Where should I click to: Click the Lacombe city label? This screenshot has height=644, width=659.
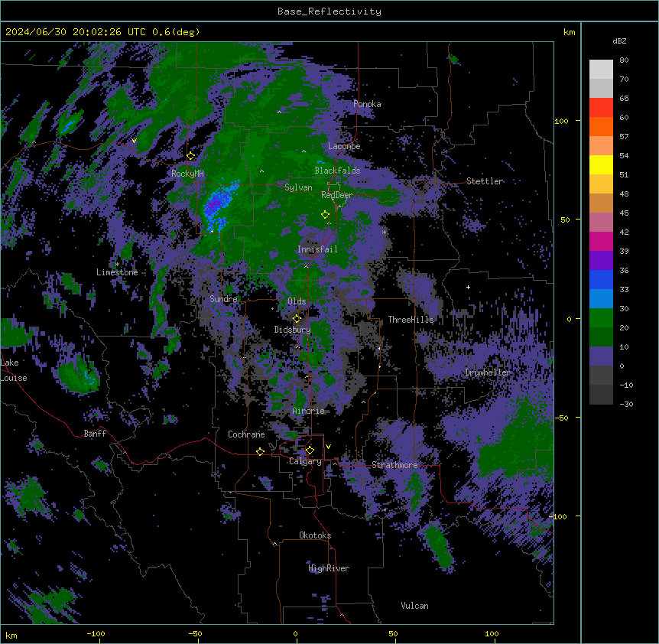click(344, 146)
